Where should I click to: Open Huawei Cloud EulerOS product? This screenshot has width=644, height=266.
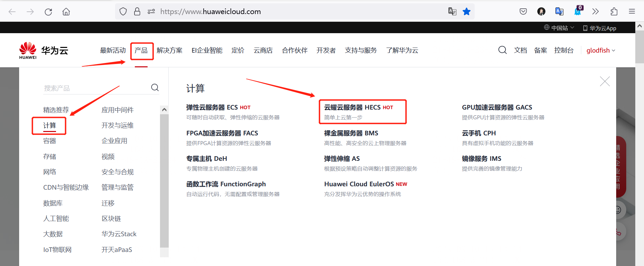tap(359, 184)
